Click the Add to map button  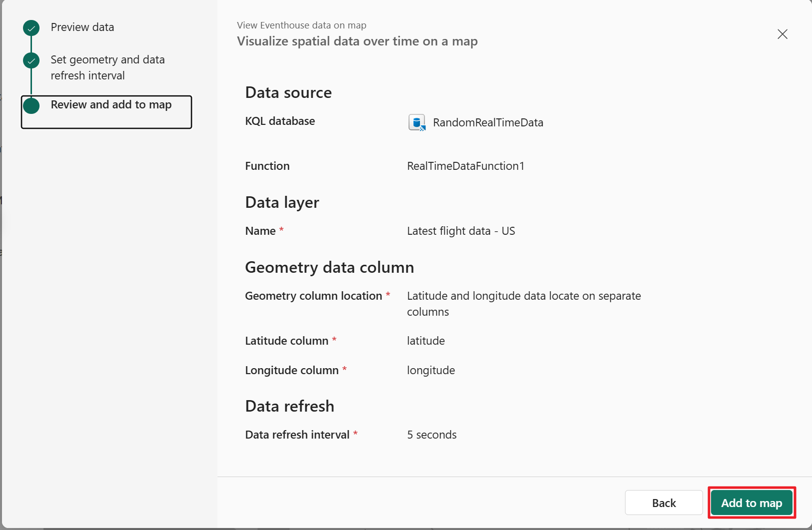tap(751, 503)
